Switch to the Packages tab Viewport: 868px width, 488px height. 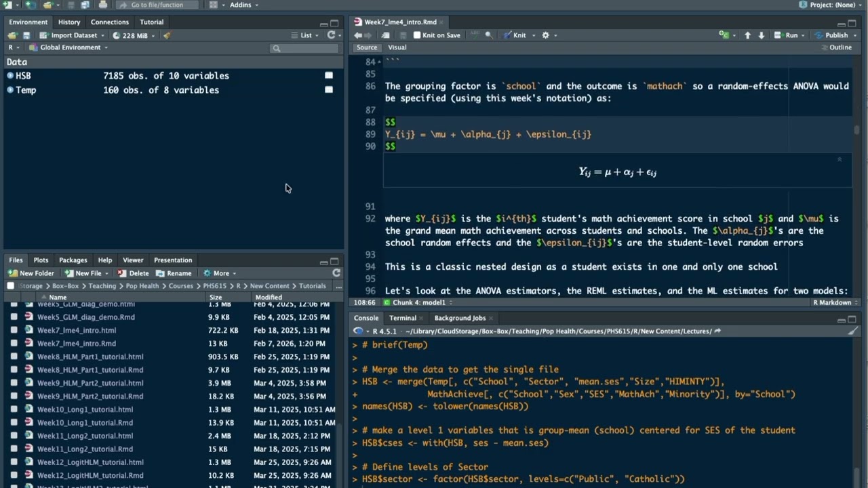73,260
